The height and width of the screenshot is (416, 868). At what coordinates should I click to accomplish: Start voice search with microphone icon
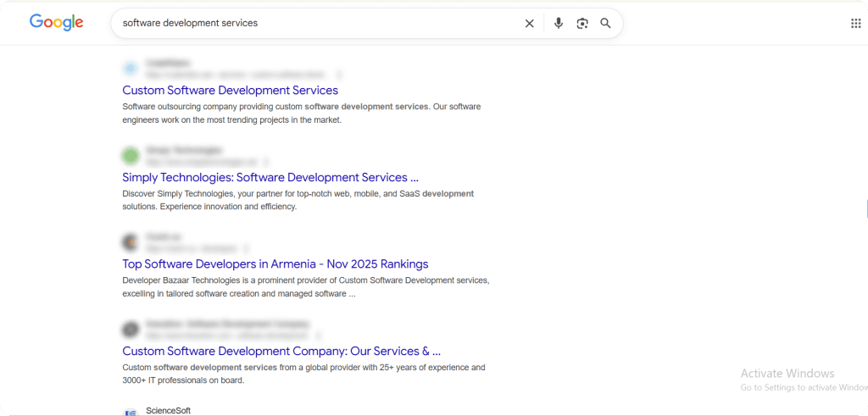click(559, 23)
